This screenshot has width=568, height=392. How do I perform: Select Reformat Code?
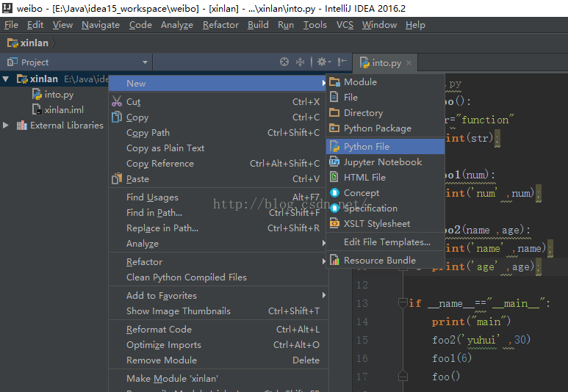218,329
